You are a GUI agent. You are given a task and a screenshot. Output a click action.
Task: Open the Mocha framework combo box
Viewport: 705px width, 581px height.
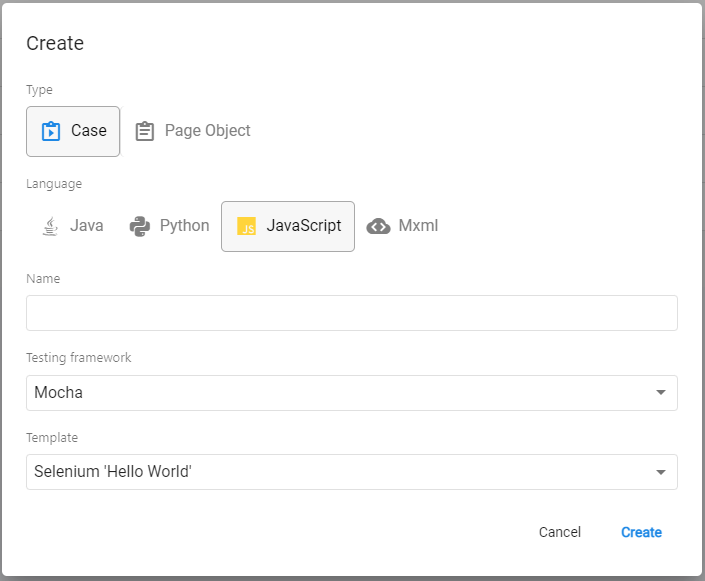tap(352, 393)
